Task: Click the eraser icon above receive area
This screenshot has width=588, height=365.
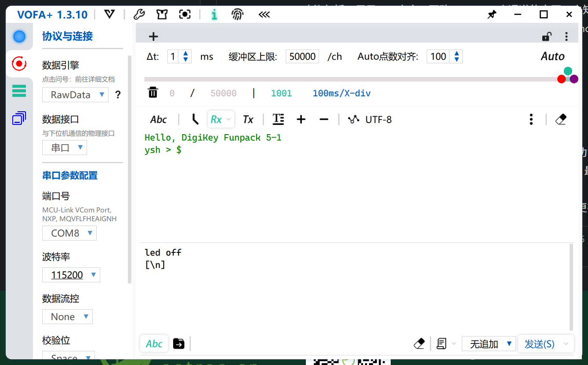Action: pyautogui.click(x=561, y=119)
